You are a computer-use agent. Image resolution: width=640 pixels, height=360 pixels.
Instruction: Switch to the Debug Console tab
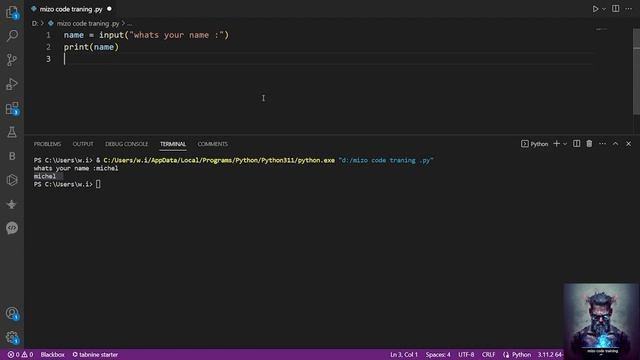tap(127, 144)
